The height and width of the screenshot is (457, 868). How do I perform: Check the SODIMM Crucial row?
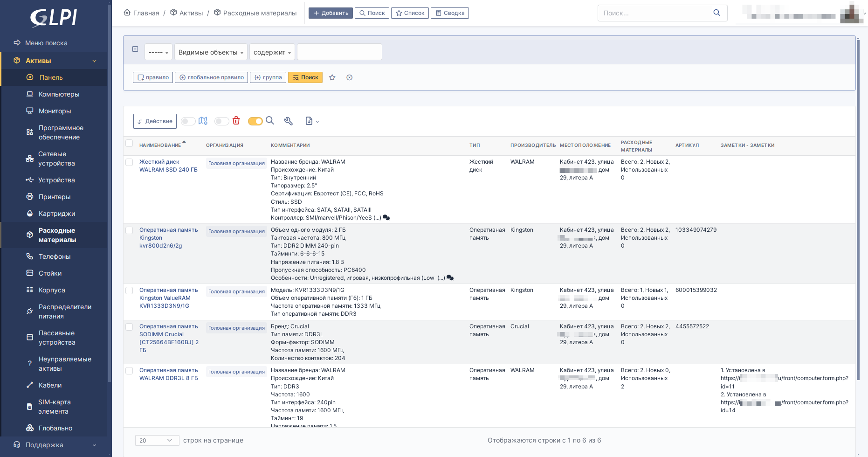[130, 327]
